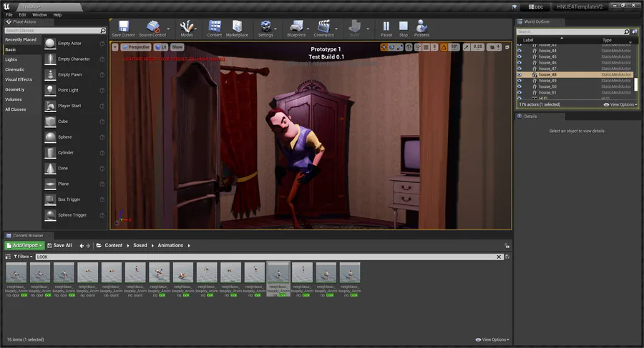
Task: Toggle visibility of house_50
Action: pyautogui.click(x=519, y=86)
